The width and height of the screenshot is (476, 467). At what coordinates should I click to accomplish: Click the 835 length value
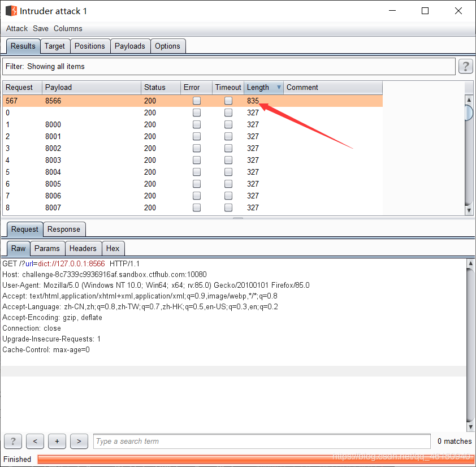pos(253,101)
